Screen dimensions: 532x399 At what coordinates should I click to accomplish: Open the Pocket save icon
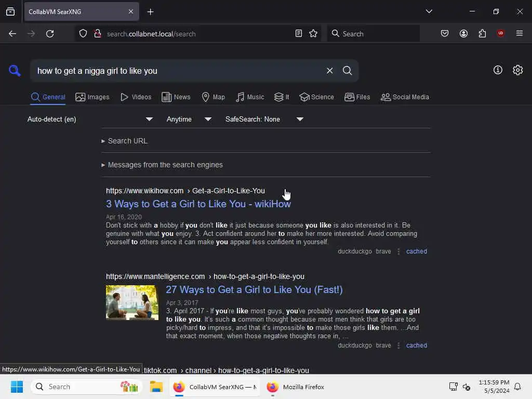445,34
